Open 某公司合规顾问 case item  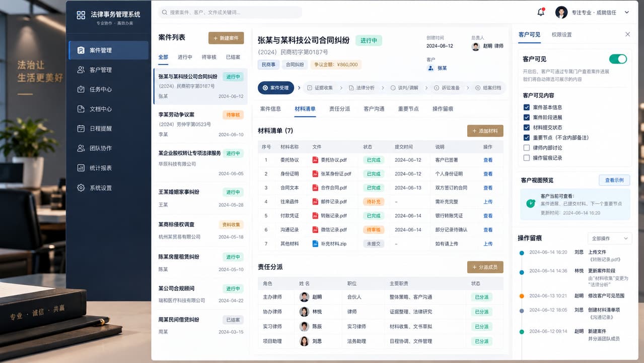tap(200, 294)
